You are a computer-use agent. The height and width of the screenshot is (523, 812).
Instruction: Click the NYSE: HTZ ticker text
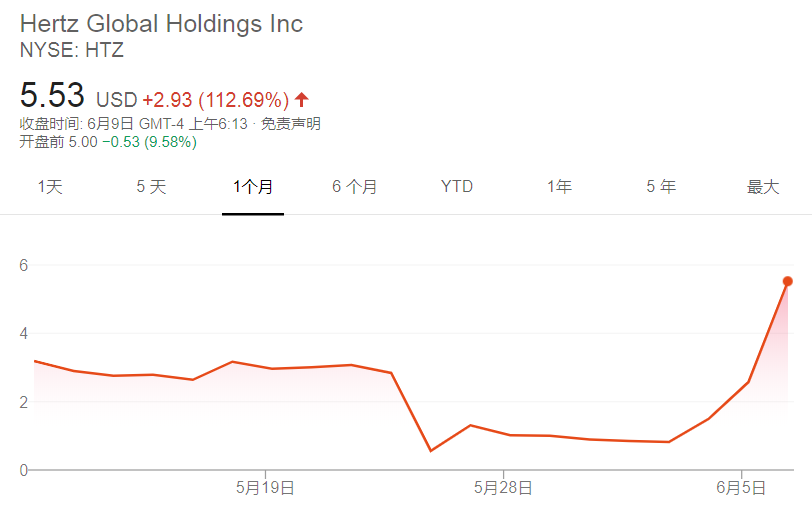point(72,49)
